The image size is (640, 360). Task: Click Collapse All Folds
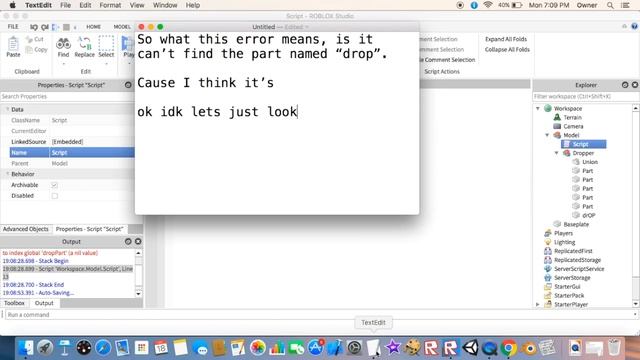(x=507, y=49)
